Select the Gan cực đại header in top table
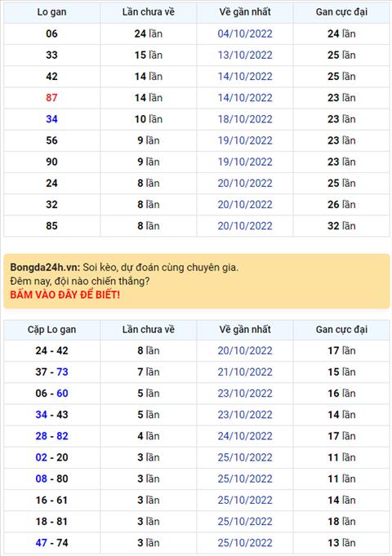Viewport: 392px width, 556px height. (341, 12)
